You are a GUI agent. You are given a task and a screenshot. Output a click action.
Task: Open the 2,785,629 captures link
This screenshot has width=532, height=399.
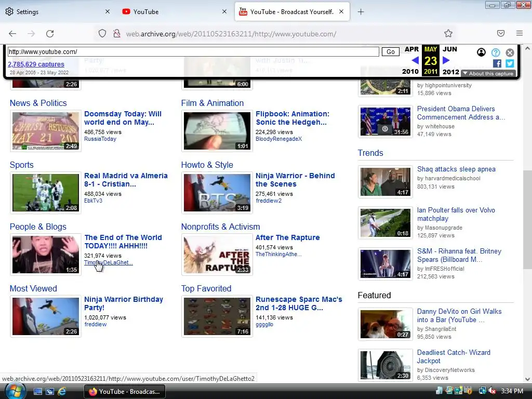[36, 64]
